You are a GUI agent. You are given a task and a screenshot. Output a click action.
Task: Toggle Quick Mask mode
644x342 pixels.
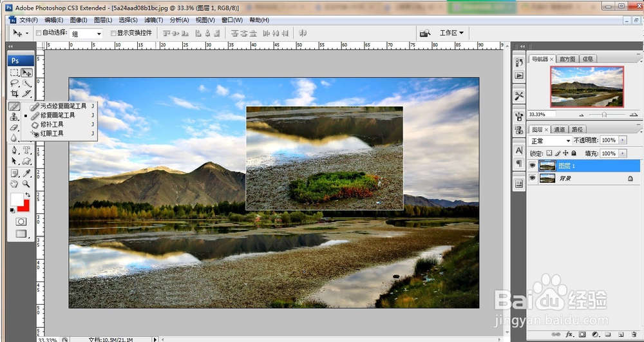21,222
